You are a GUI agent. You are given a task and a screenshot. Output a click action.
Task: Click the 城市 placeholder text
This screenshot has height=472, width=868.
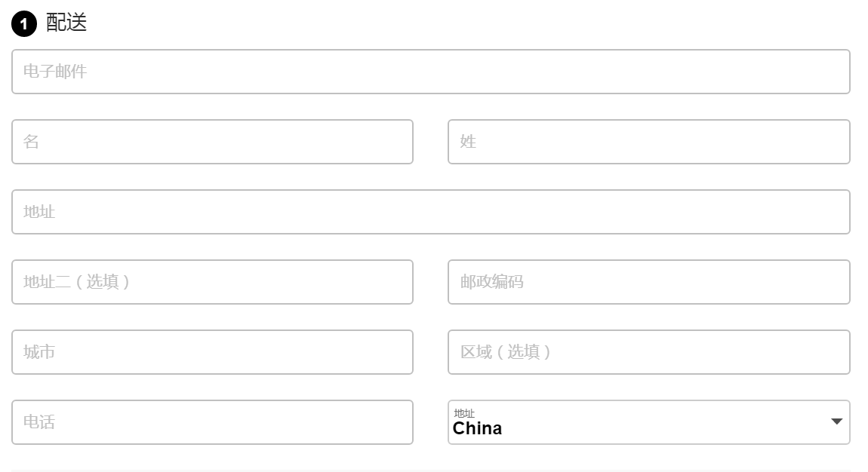click(39, 352)
